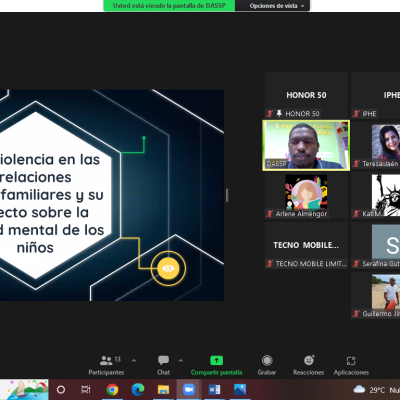Open the Aplicaciones panel
Image resolution: width=400 pixels, height=400 pixels.
[x=351, y=366]
